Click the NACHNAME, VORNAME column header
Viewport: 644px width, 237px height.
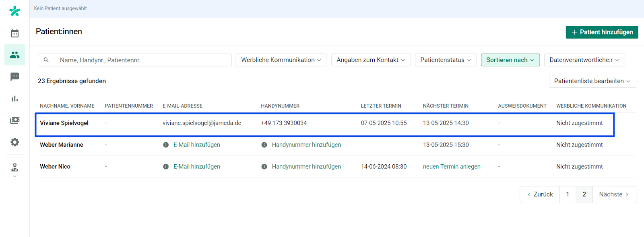click(x=67, y=106)
